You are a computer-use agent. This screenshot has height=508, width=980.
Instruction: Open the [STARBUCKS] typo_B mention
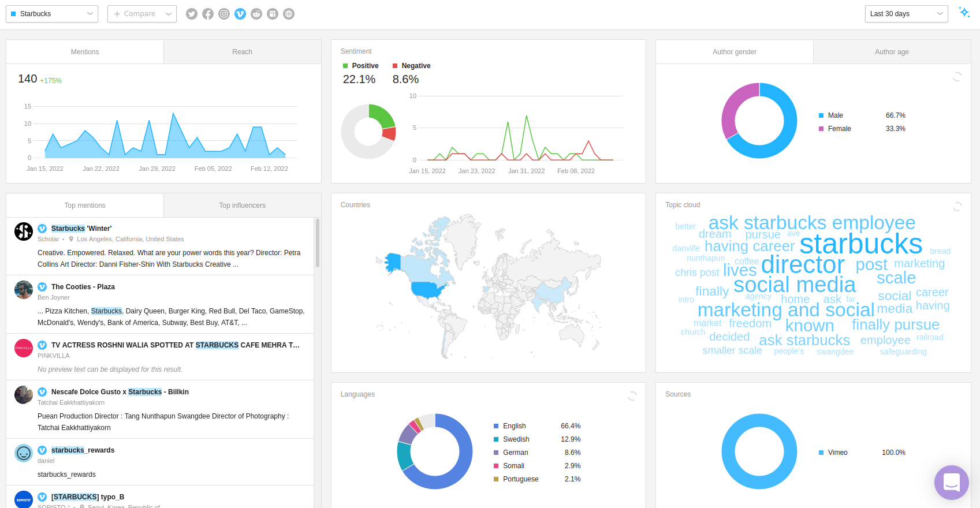click(x=88, y=497)
